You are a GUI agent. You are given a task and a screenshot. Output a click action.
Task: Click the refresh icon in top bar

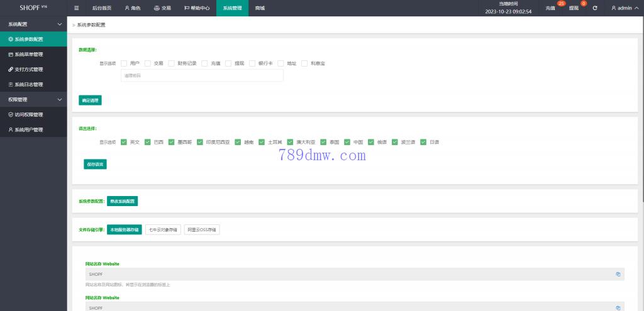pyautogui.click(x=595, y=8)
